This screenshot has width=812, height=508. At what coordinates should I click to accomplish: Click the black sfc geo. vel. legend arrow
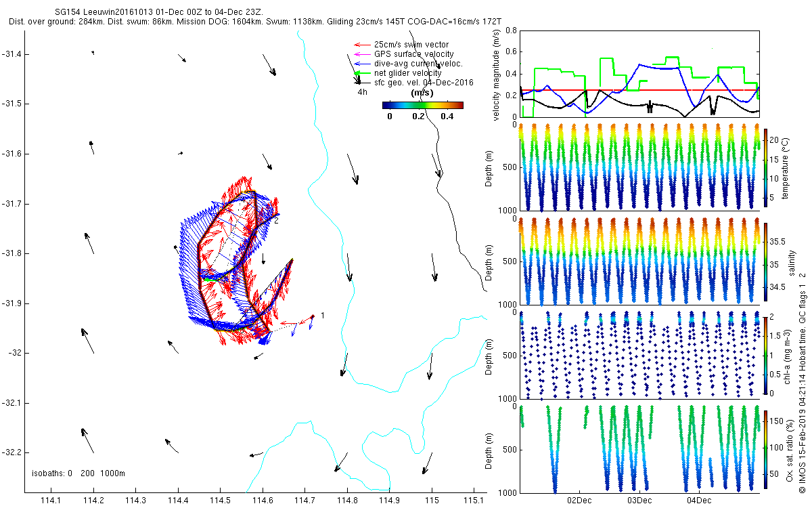362,82
